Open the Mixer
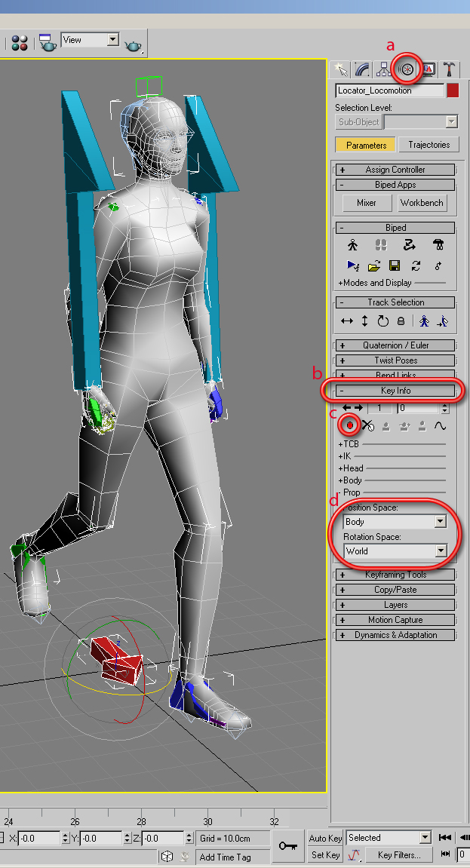The image size is (470, 868). [x=367, y=203]
